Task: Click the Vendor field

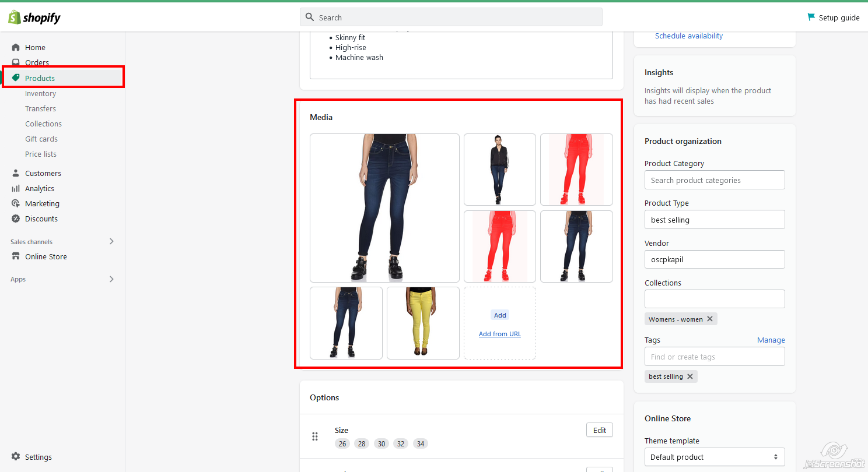Action: (715, 259)
